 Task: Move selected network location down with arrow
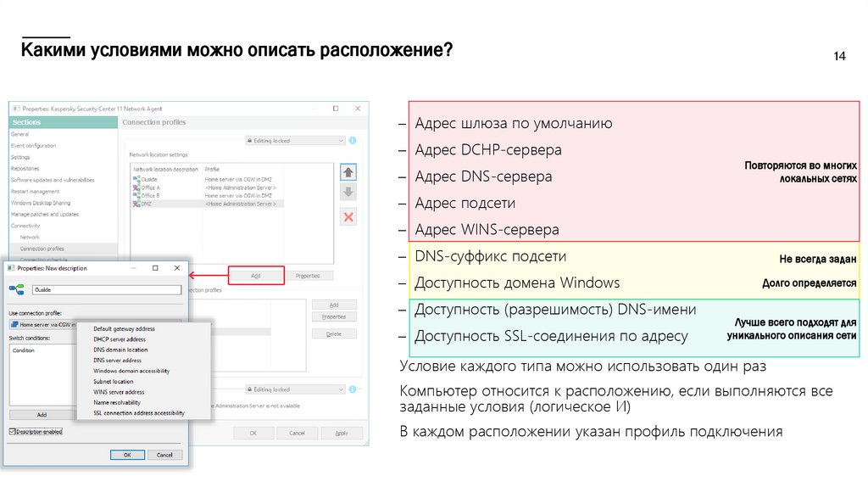(348, 193)
